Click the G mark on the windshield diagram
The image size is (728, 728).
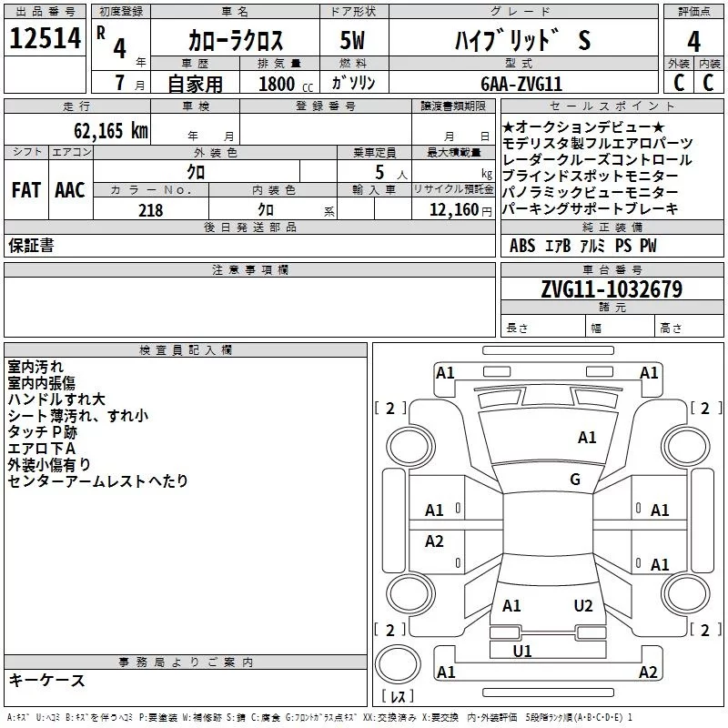click(575, 480)
